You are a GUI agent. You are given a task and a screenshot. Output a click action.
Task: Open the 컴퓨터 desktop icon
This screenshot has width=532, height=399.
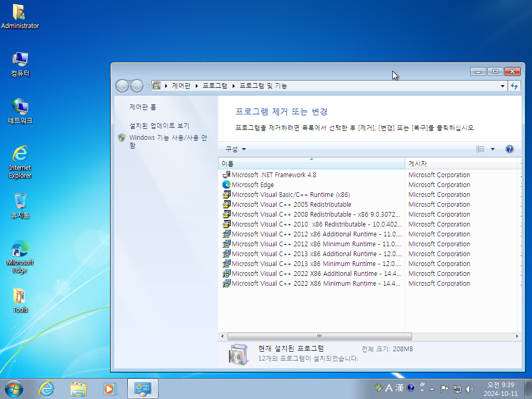click(x=20, y=64)
